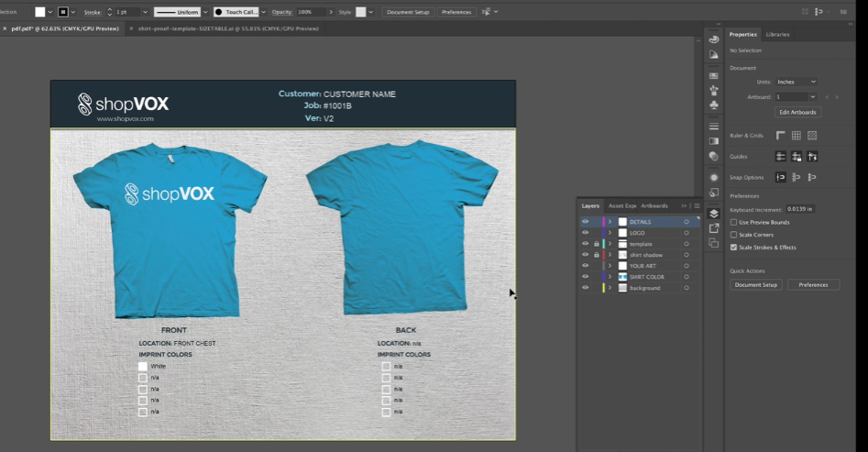The image size is (868, 452).
Task: Click the Edit Artboards button
Action: pyautogui.click(x=797, y=112)
